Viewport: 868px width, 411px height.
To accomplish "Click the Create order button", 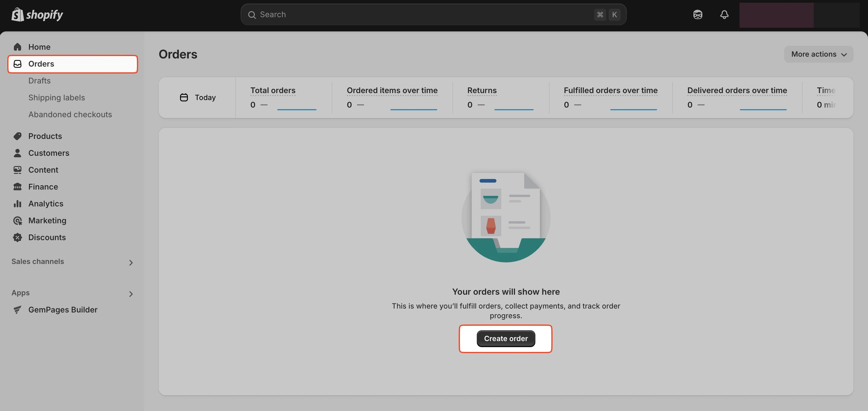I will 506,339.
